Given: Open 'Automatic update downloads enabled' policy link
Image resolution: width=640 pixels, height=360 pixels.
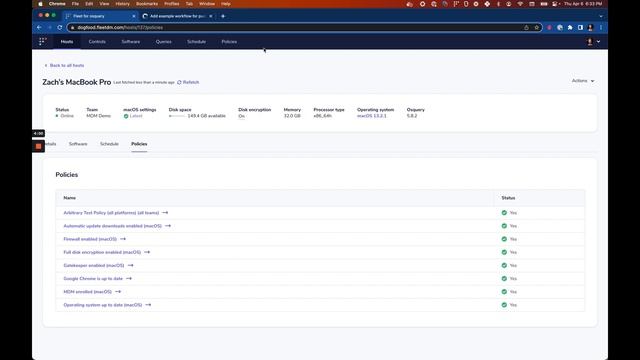Looking at the screenshot, I should pos(113,226).
